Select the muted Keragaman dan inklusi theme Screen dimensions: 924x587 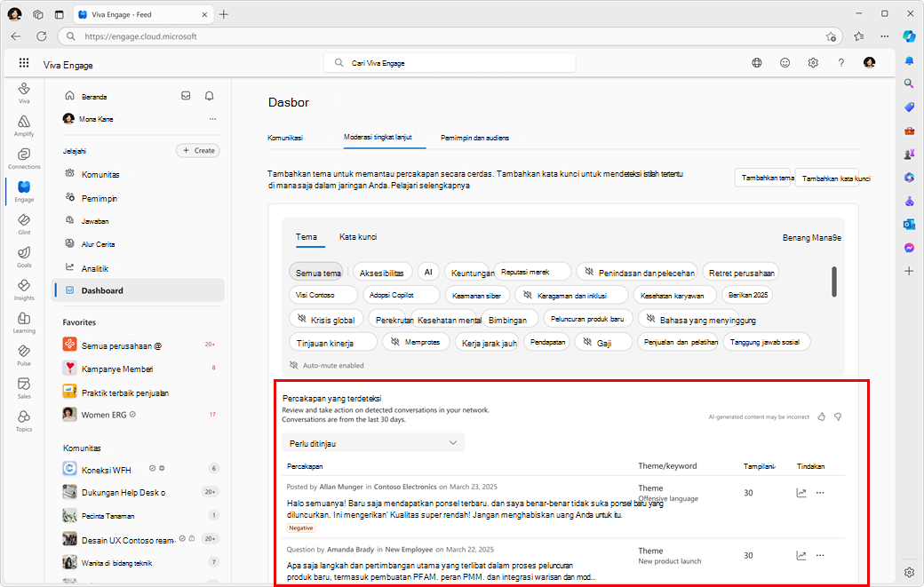pos(571,295)
